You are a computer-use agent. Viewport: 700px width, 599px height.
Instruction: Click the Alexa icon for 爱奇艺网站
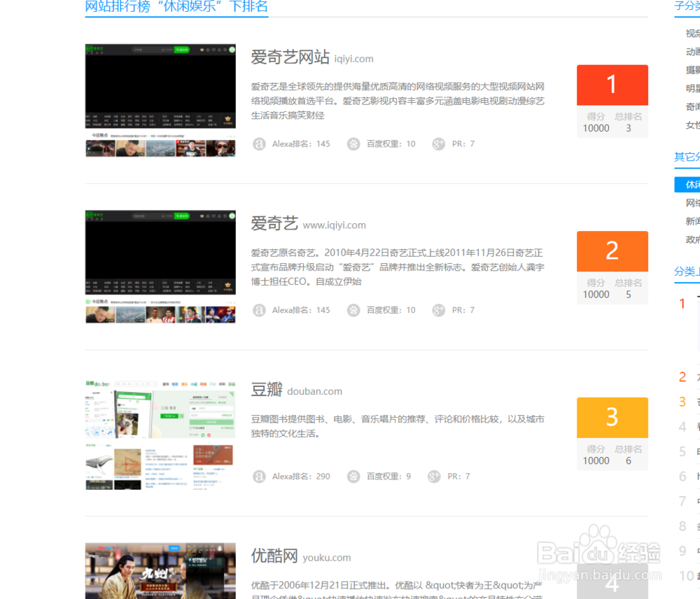point(259,143)
